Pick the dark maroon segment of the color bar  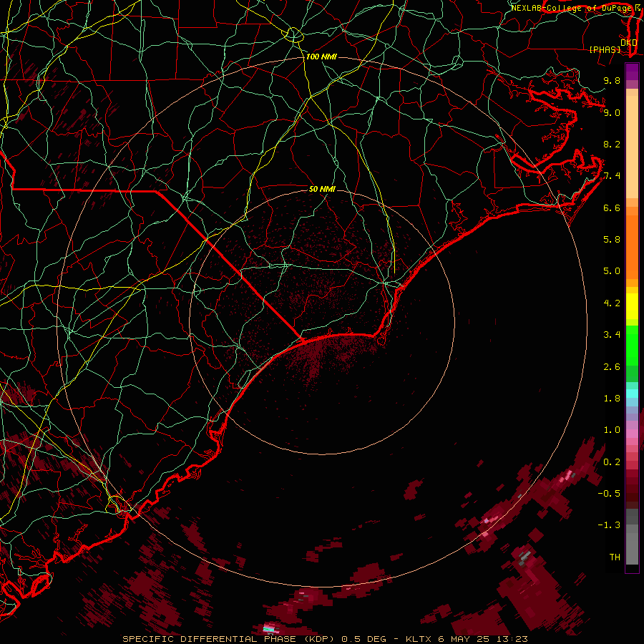point(632,489)
